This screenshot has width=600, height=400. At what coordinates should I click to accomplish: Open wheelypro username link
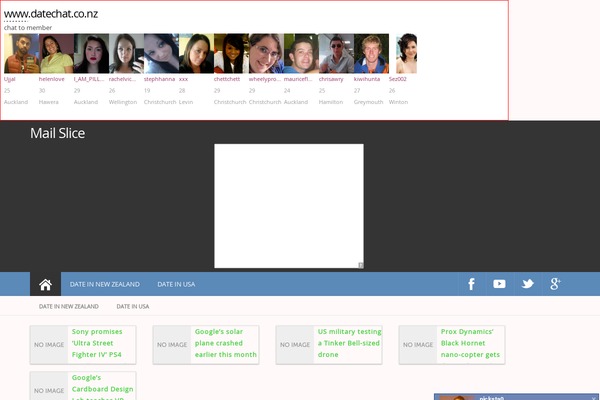tap(264, 79)
